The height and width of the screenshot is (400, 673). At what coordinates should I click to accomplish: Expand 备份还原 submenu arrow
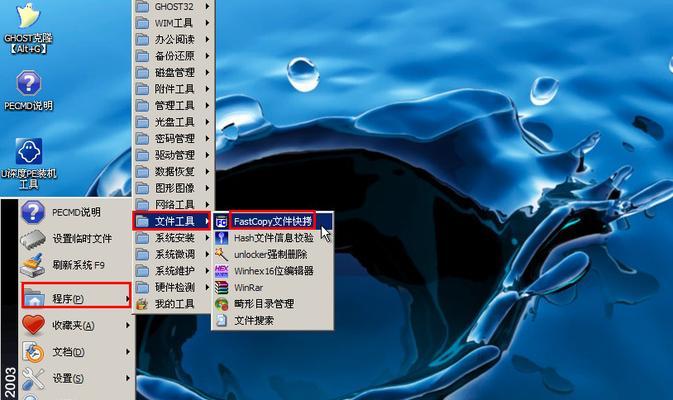tap(207, 56)
